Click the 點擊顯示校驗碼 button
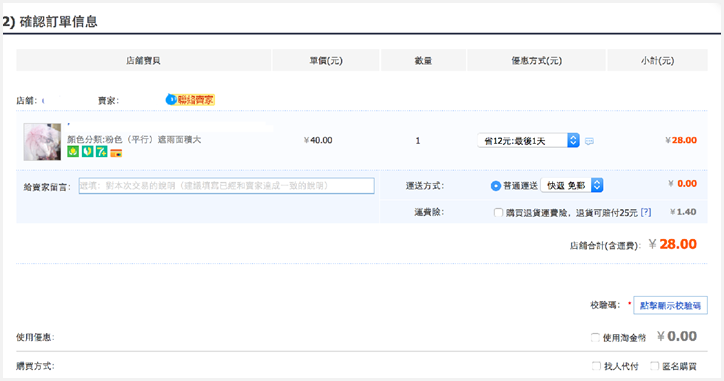The width and height of the screenshot is (724, 381). [x=670, y=305]
